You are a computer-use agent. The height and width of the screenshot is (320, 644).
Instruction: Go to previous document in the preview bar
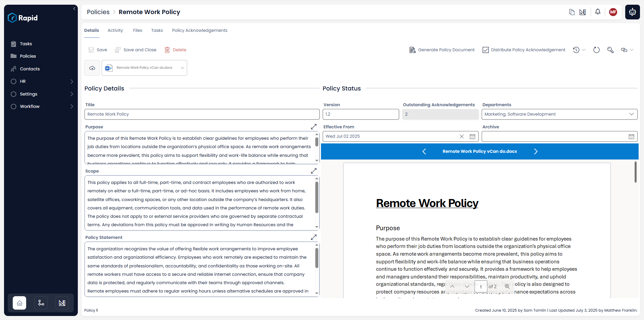coord(424,151)
